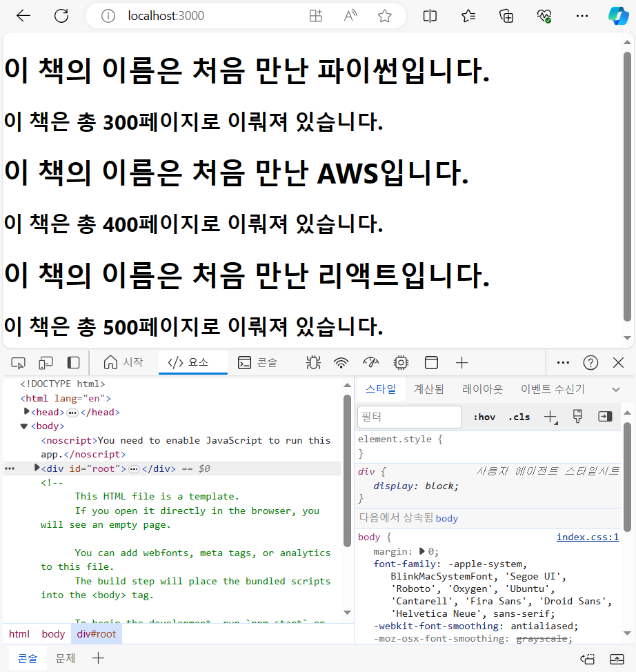The width and height of the screenshot is (636, 672).
Task: Reload the localhost page
Action: pyautogui.click(x=61, y=16)
